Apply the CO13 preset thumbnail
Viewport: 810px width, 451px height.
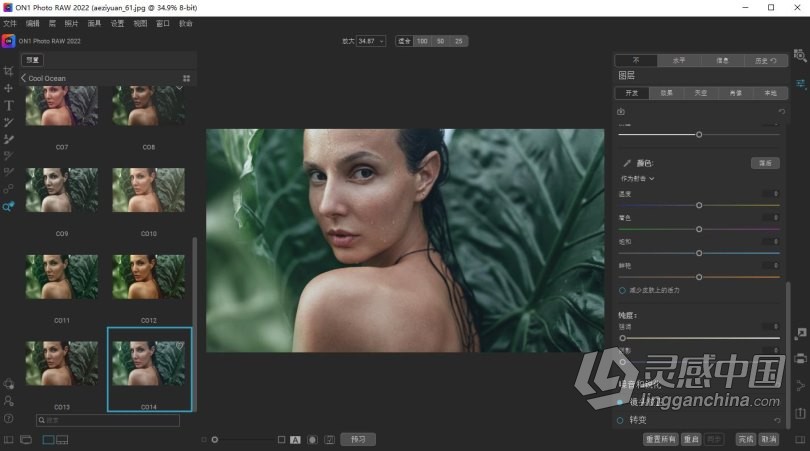(x=61, y=363)
